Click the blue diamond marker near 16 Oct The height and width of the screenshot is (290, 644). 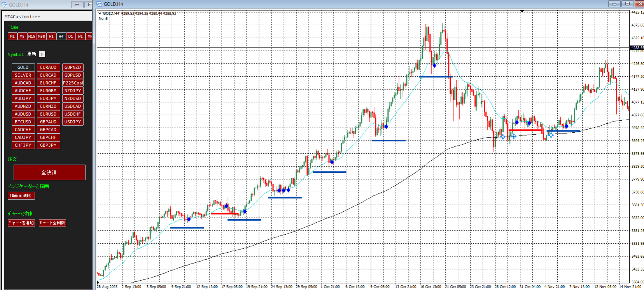click(434, 65)
